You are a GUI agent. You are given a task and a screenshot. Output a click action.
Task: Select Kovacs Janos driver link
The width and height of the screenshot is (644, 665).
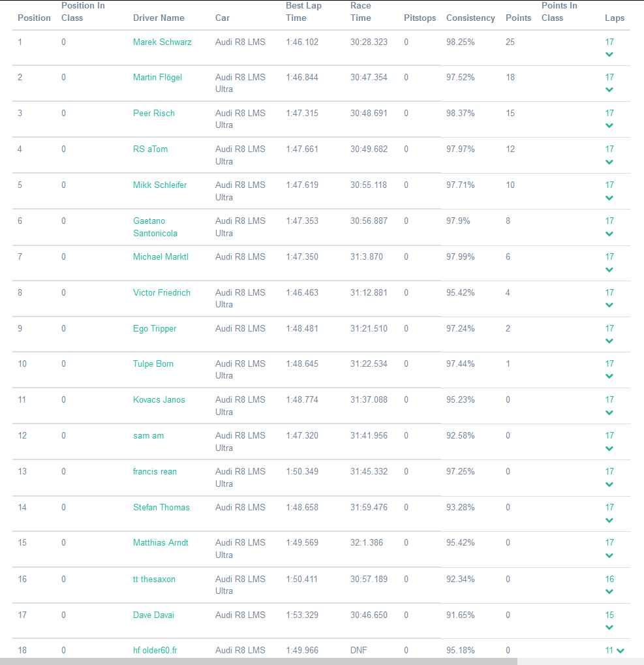coord(159,400)
